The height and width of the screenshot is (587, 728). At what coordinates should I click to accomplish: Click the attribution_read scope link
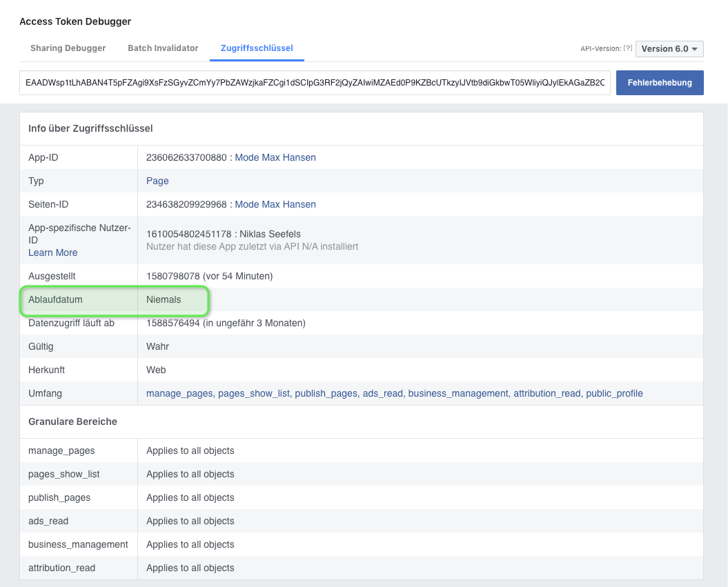point(547,393)
